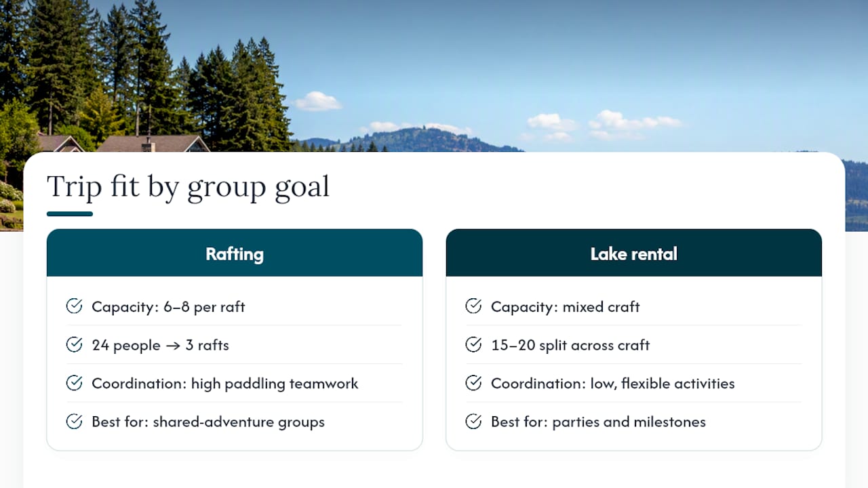This screenshot has height=488, width=868.
Task: Click the Capacity: 6–8 per raft text
Action: click(168, 307)
